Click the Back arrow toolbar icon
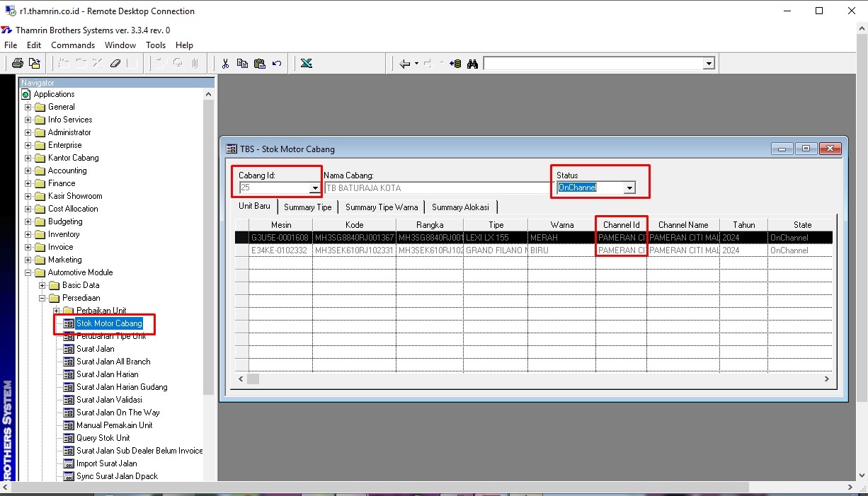 pos(404,64)
